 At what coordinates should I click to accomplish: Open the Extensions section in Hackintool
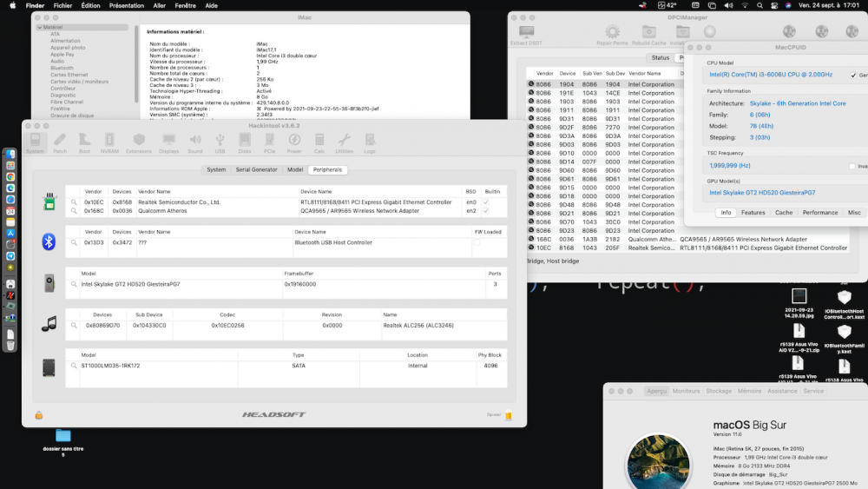click(138, 143)
